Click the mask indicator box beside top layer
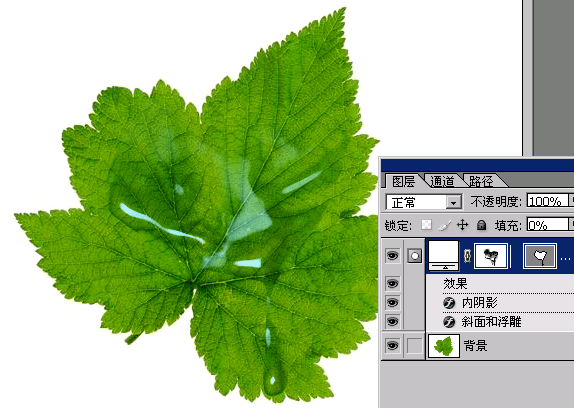 click(414, 256)
